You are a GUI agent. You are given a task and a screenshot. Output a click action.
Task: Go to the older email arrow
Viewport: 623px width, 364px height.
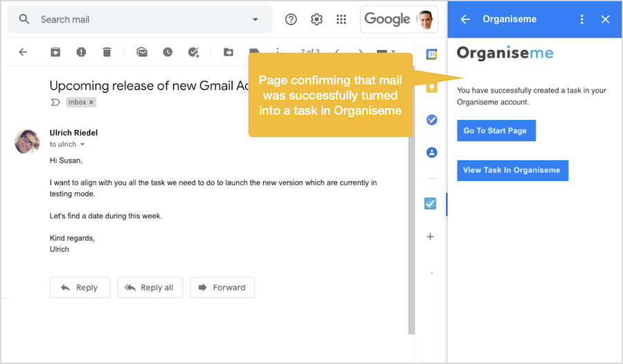click(x=361, y=52)
